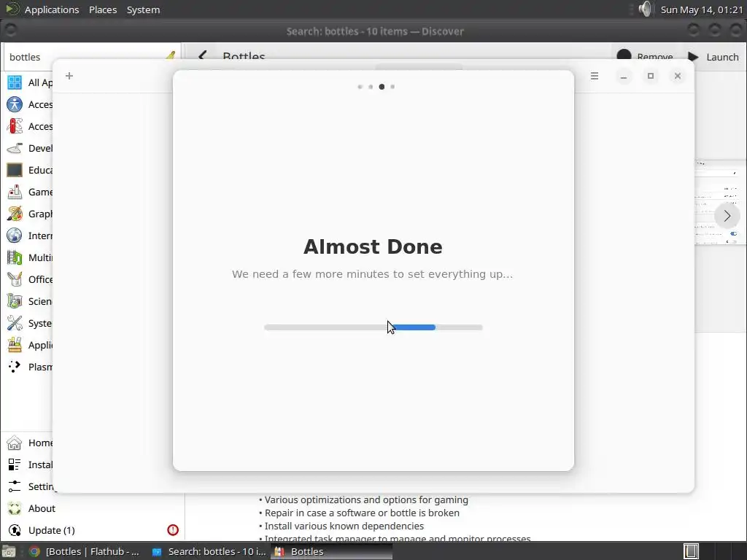
Task: Open Discover Settings in the sidebar
Action: pos(29,486)
